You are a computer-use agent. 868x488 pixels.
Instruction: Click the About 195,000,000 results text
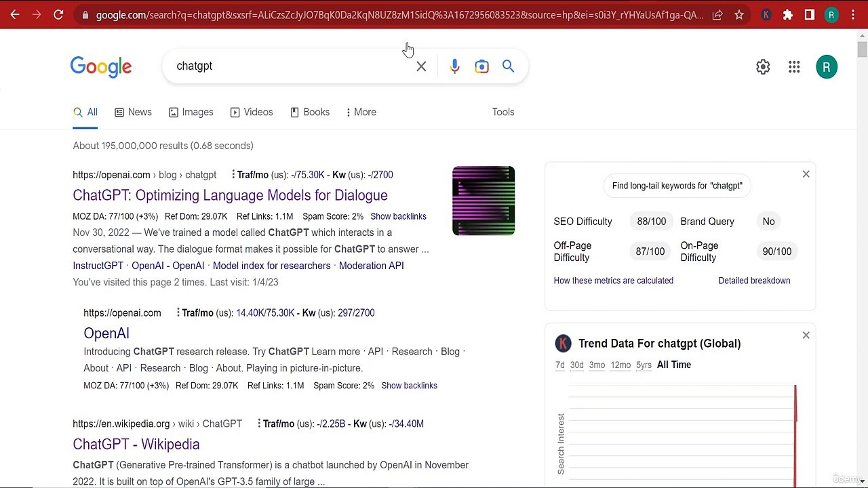click(x=163, y=146)
